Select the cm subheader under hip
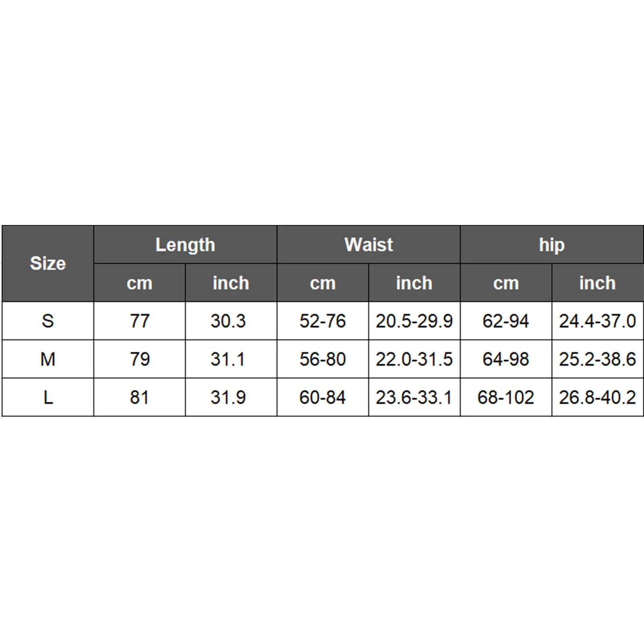Viewport: 644px width, 644px height. click(506, 283)
